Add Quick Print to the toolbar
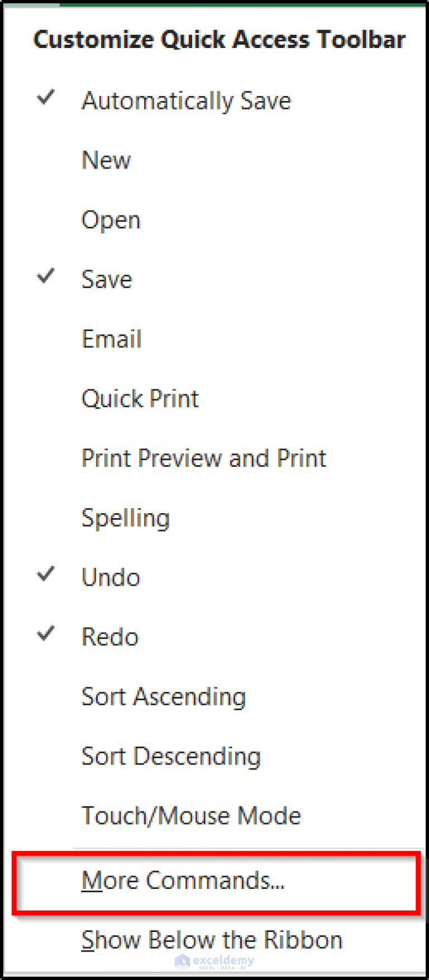 [x=140, y=399]
